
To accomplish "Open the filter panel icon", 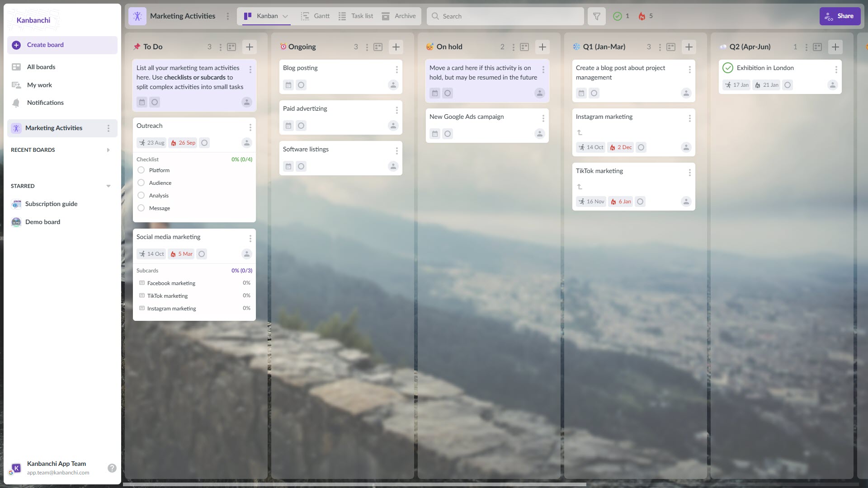I will point(596,16).
